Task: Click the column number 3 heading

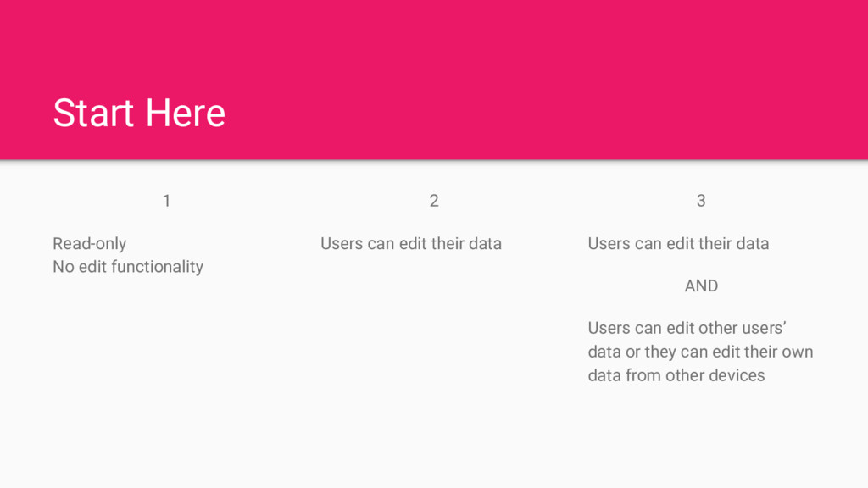Action: tap(701, 201)
